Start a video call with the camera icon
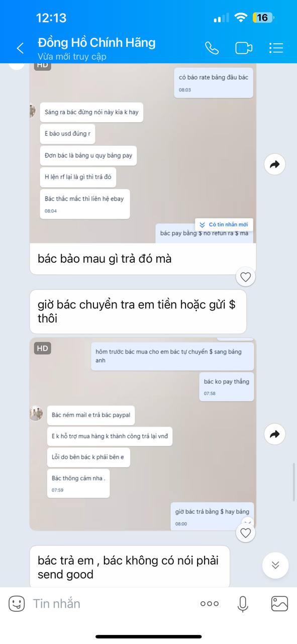 point(244,48)
